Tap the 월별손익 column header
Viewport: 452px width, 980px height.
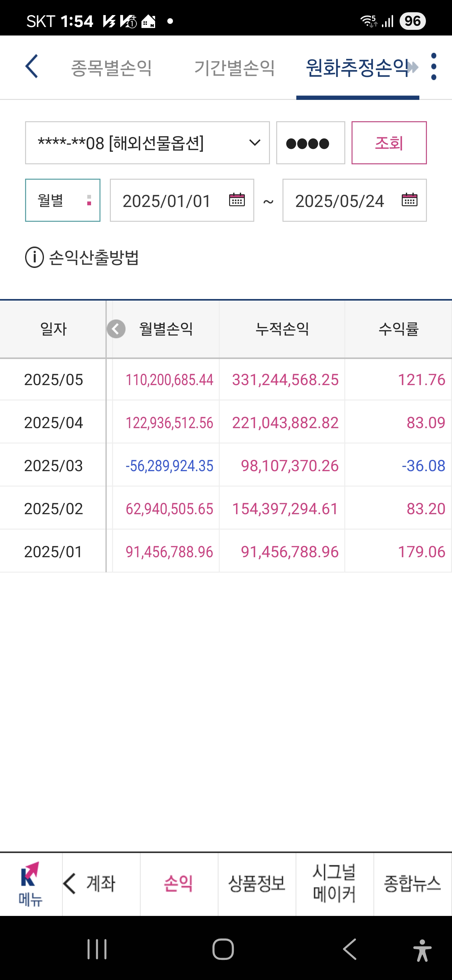[166, 329]
